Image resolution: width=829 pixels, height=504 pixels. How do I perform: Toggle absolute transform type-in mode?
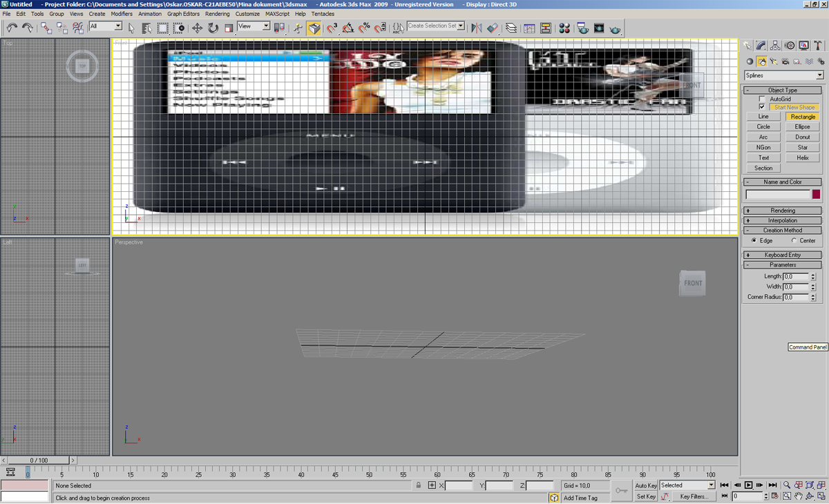coord(432,485)
